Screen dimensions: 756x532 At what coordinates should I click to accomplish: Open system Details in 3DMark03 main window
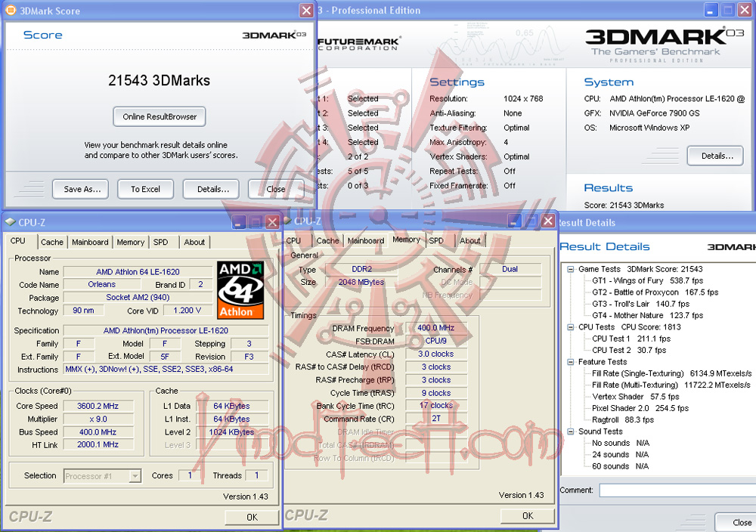coord(715,156)
